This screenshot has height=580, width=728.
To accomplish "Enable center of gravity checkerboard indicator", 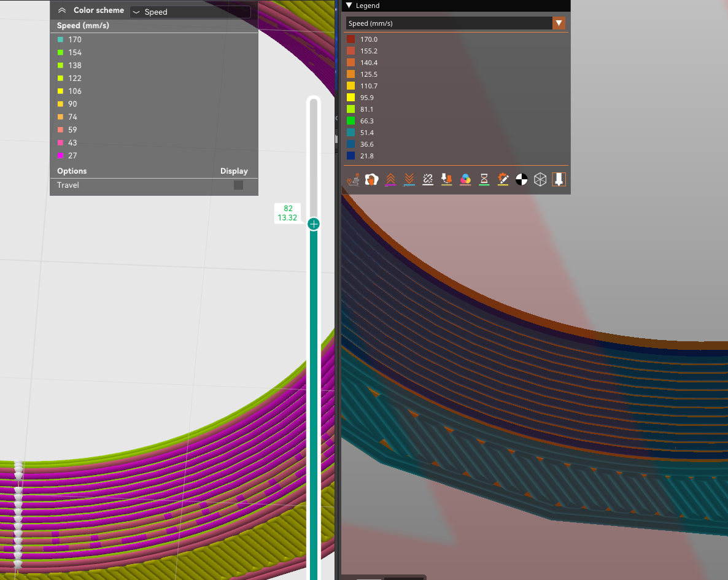I will point(521,179).
